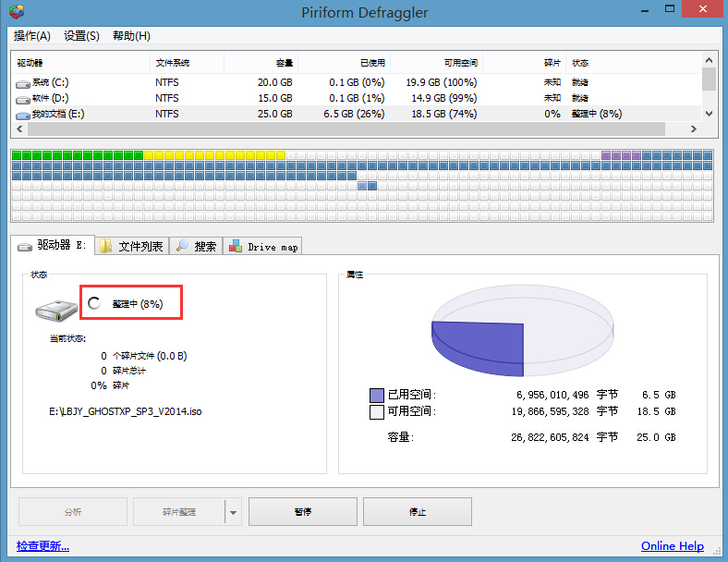This screenshot has height=562, width=728.
Task: Click the horizontal scroll-right arrow
Action: point(693,128)
